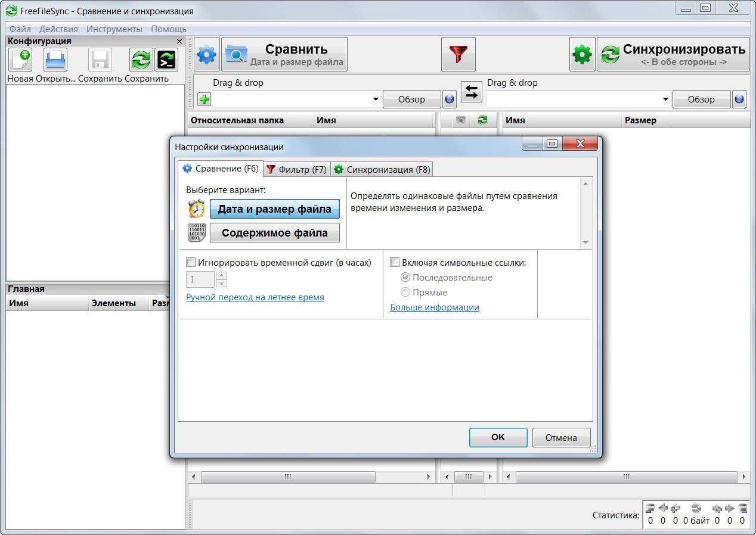
Task: Switch to the Синхронизация (F8) tab
Action: coord(382,170)
